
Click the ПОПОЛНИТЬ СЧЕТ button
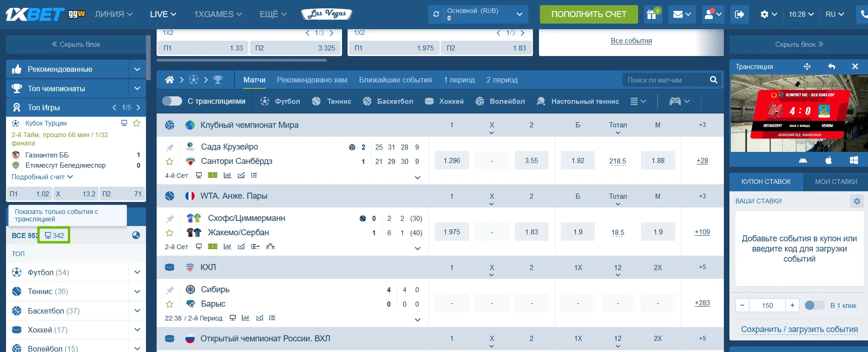click(589, 14)
